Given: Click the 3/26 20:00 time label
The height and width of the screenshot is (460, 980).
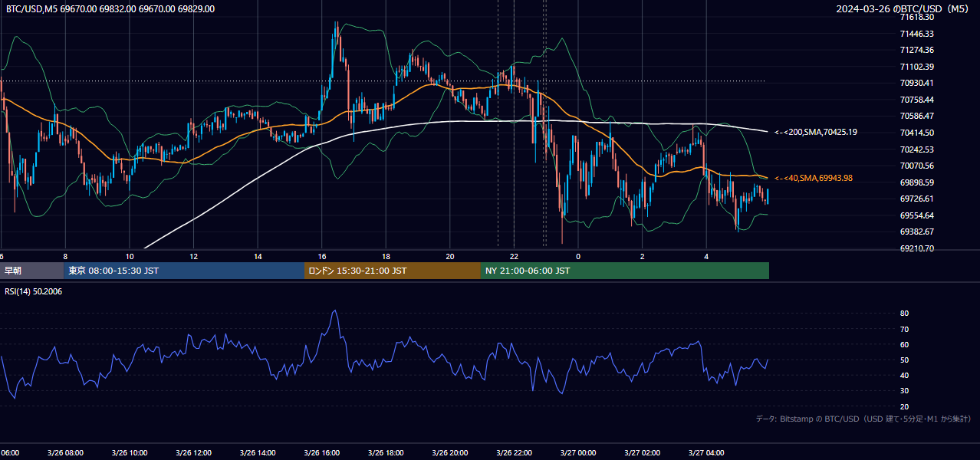Looking at the screenshot, I should [451, 453].
